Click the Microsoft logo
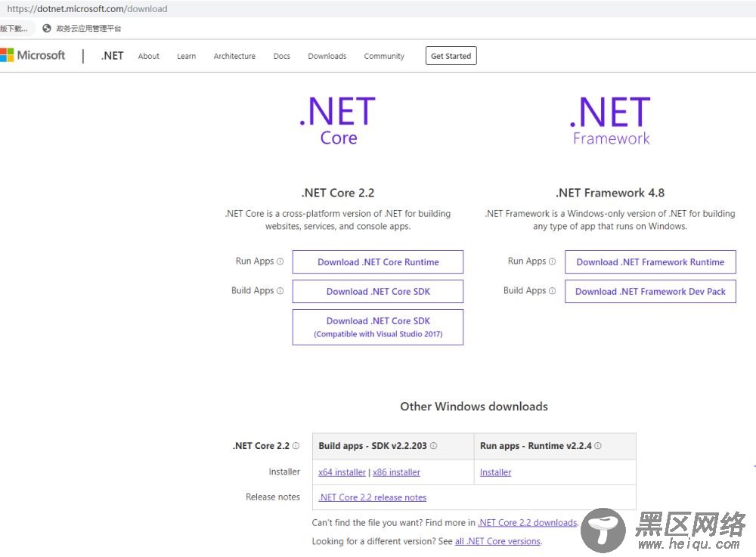 pos(33,55)
